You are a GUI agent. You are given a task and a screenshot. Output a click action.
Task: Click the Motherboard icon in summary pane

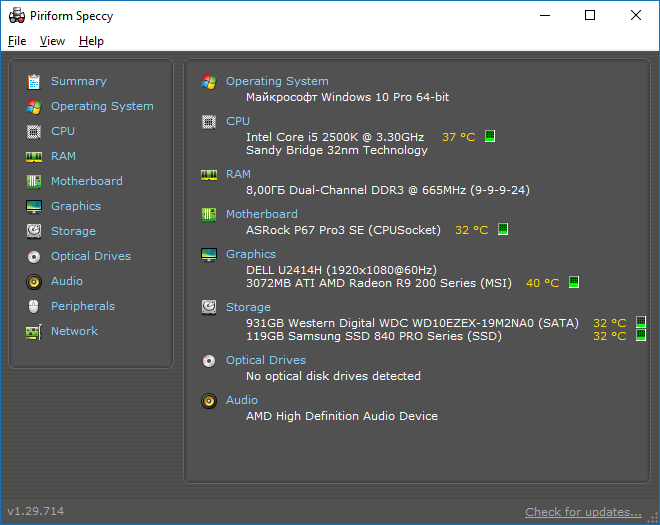click(x=209, y=215)
